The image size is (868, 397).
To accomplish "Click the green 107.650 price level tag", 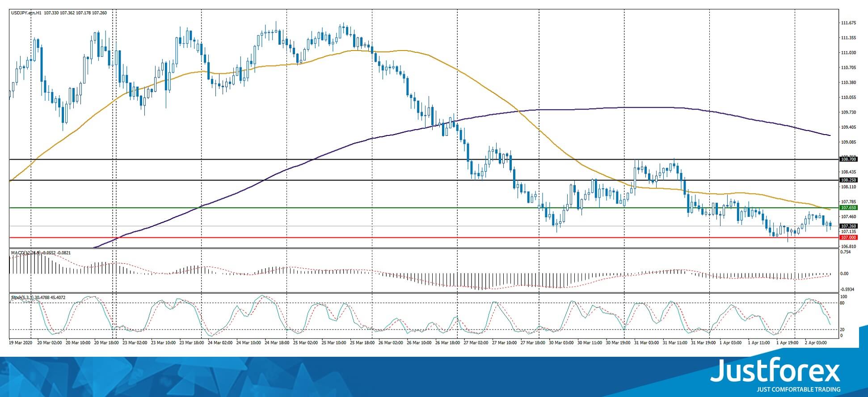I will [848, 208].
